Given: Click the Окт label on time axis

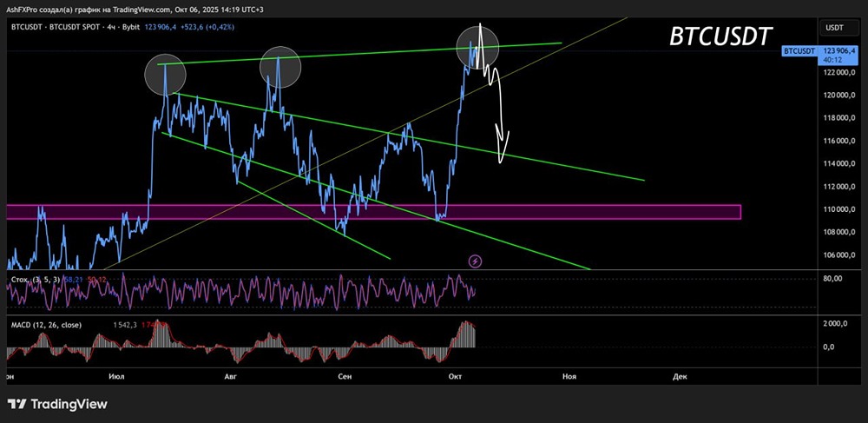Looking at the screenshot, I should pos(455,376).
